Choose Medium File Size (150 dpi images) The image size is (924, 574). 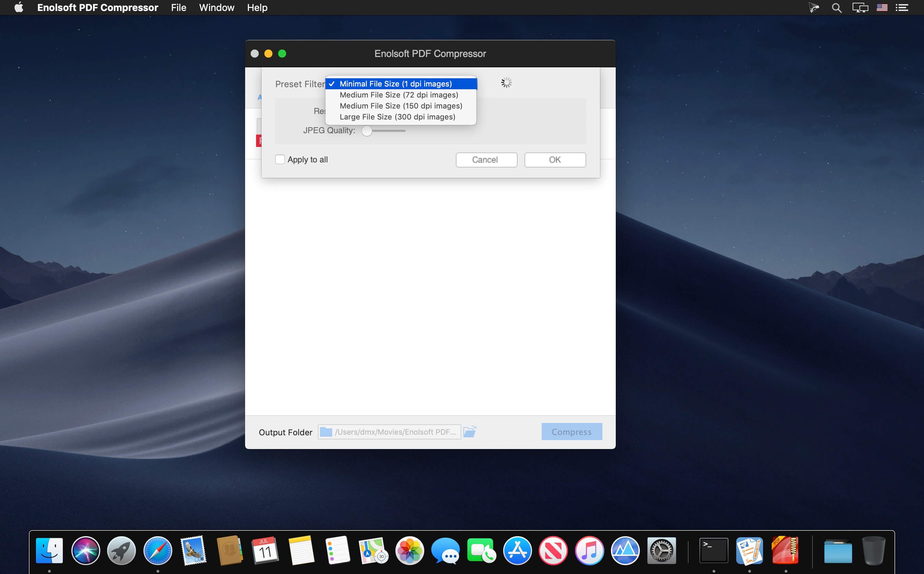pyautogui.click(x=401, y=106)
